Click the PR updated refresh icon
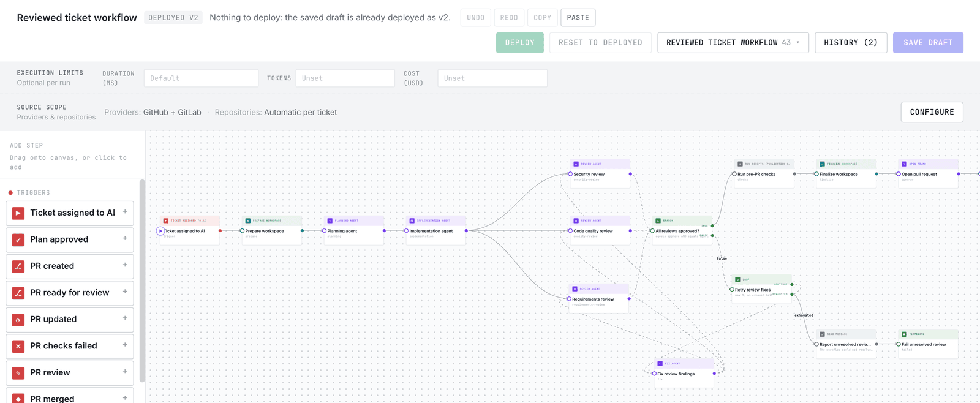This screenshot has height=403, width=980. pos(18,320)
